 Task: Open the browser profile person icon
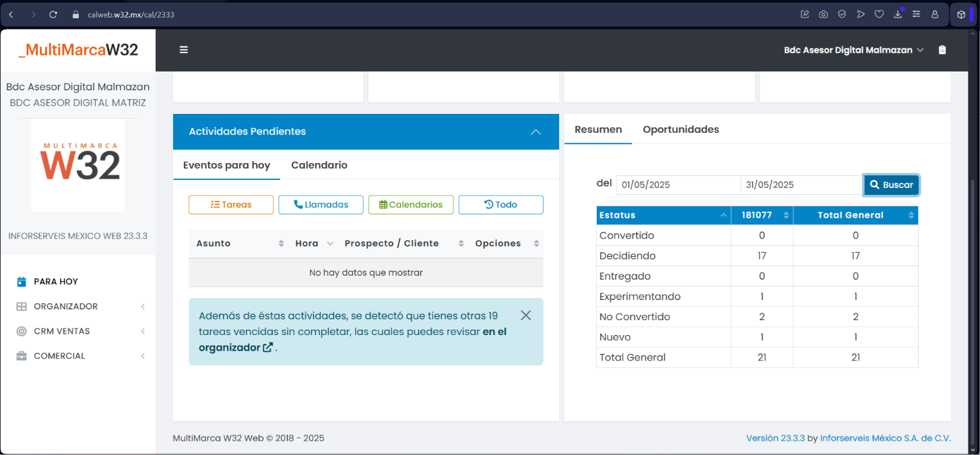[x=935, y=14]
